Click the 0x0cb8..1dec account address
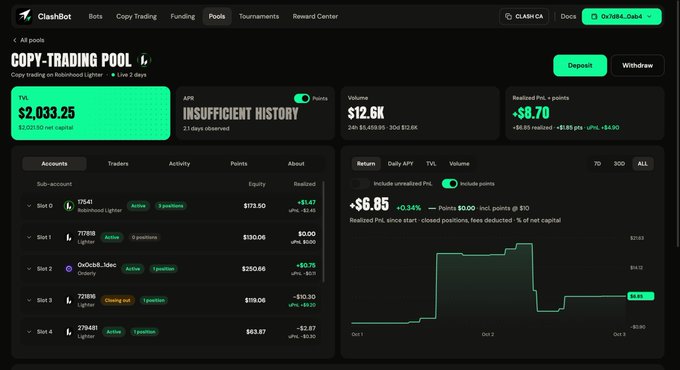680x370 pixels. click(x=97, y=265)
